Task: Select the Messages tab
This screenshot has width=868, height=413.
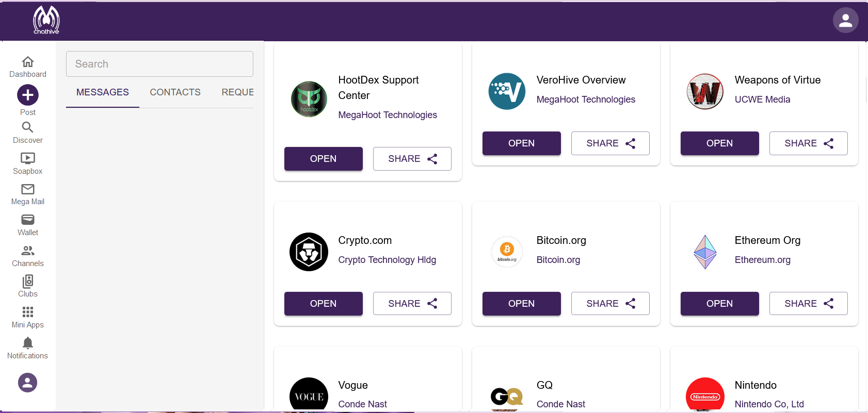Action: point(103,92)
